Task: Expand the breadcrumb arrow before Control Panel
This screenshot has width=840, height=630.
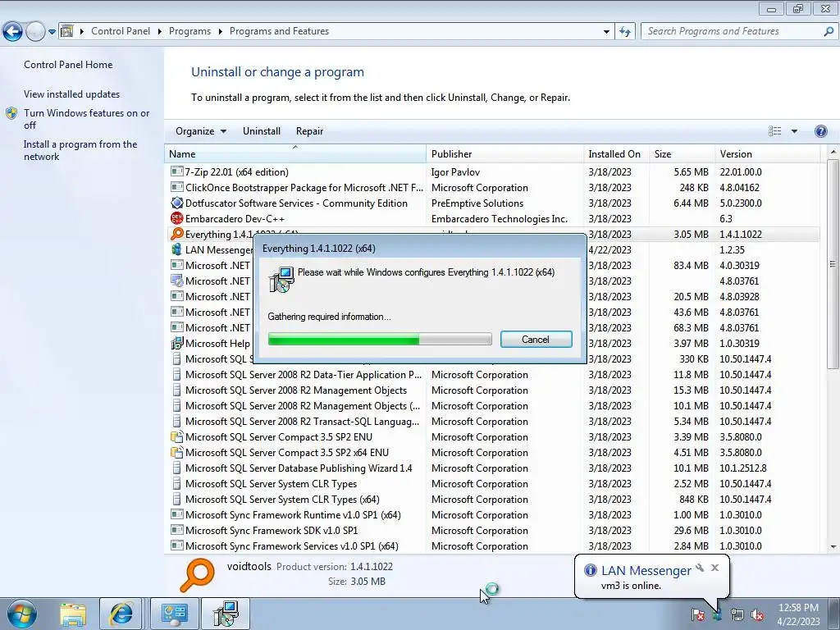Action: point(82,32)
